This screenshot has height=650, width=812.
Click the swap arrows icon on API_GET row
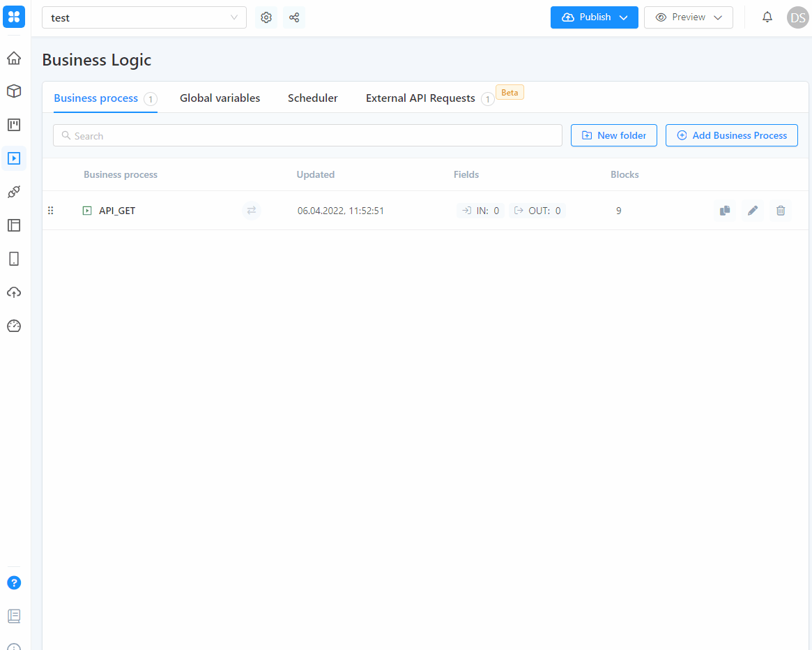pos(252,211)
